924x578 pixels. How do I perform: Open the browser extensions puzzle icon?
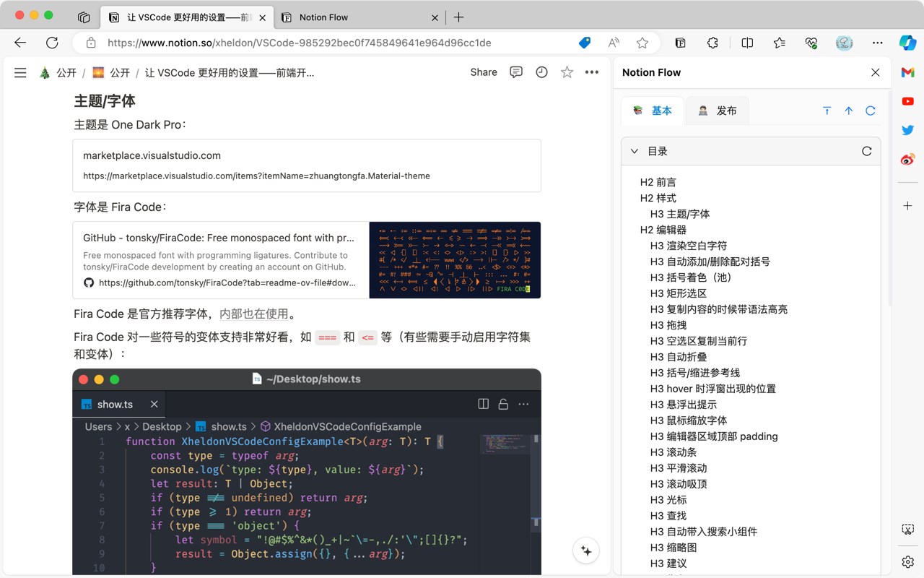point(712,43)
